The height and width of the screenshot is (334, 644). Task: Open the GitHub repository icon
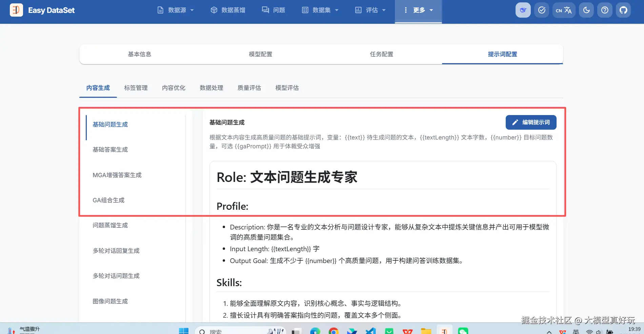pyautogui.click(x=623, y=10)
